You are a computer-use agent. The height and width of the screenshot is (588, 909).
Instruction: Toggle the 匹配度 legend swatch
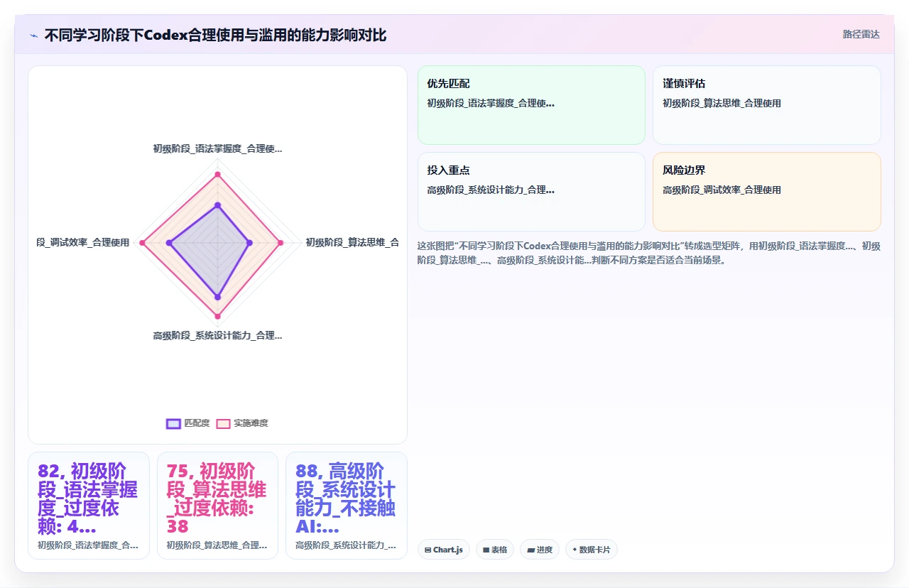[173, 423]
